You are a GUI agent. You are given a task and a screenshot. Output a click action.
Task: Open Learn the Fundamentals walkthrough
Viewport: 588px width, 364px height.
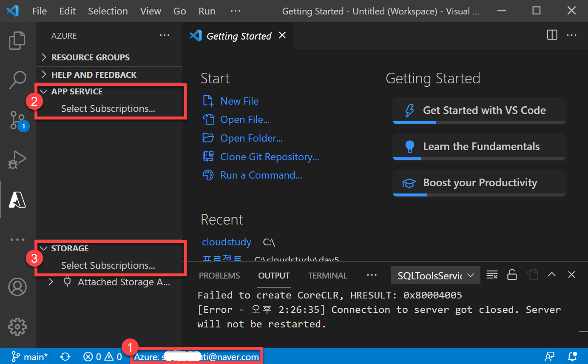[x=479, y=147]
